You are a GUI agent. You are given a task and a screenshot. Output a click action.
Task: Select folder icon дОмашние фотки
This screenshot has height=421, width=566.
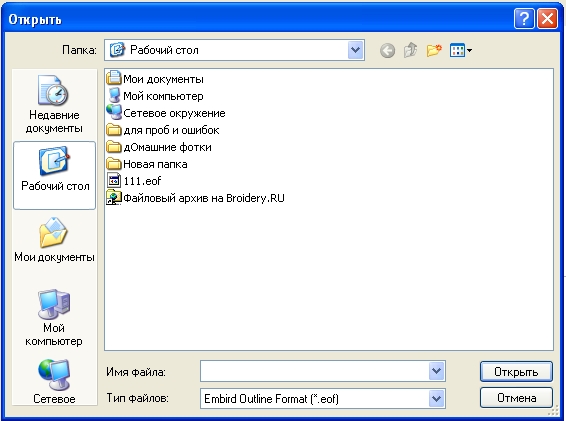tap(114, 147)
